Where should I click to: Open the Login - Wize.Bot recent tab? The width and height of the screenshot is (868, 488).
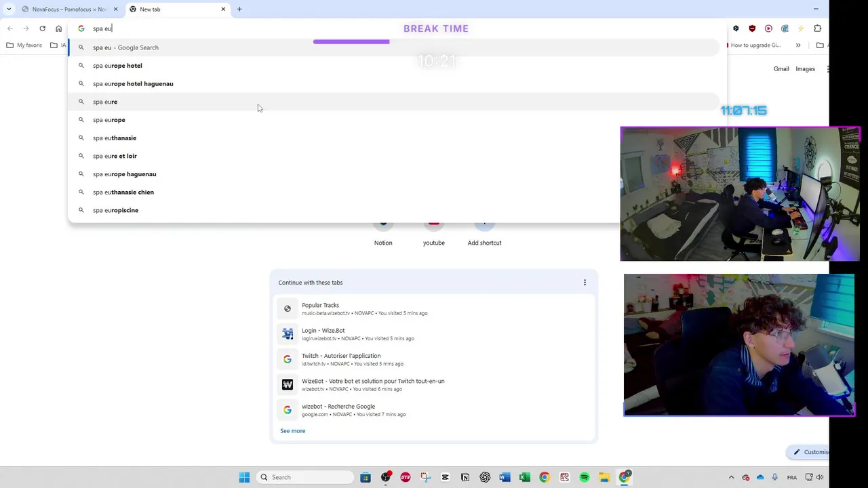tap(434, 334)
